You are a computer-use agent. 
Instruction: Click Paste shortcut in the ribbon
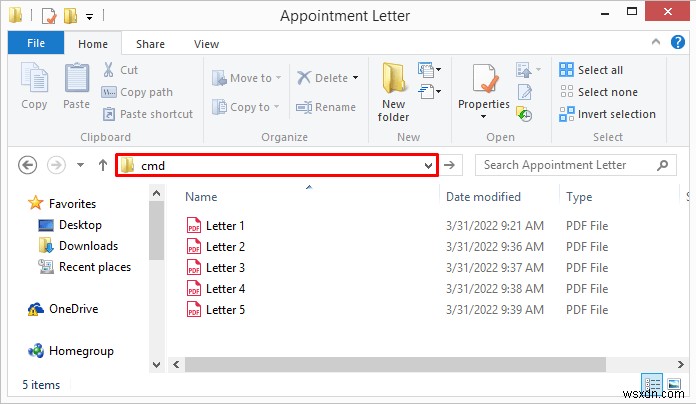point(148,114)
